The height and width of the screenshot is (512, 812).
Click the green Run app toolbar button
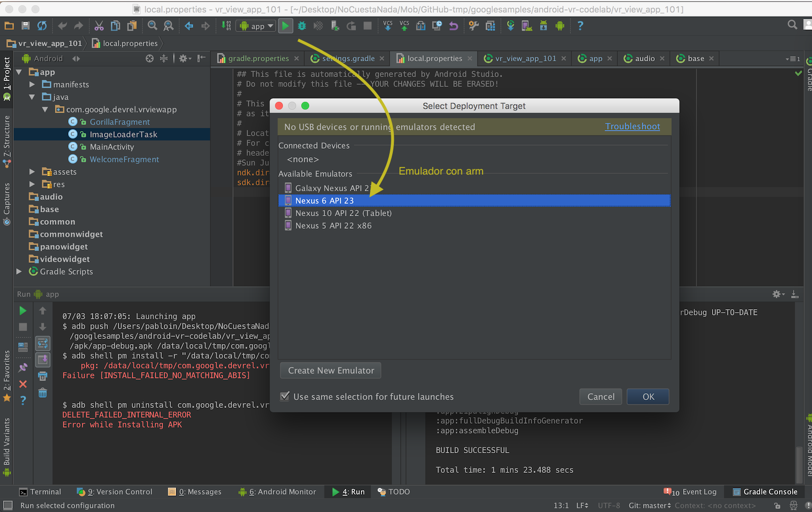pos(286,25)
